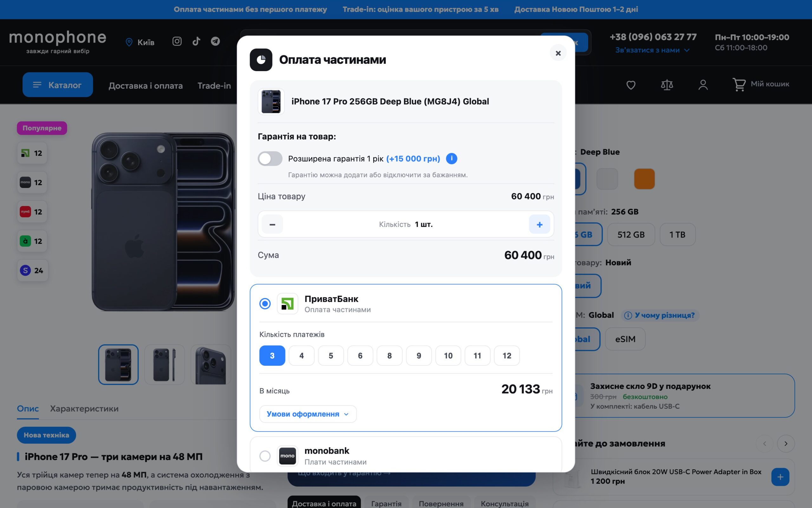Show the next recommended accessory
The width and height of the screenshot is (812, 508).
pos(785,444)
